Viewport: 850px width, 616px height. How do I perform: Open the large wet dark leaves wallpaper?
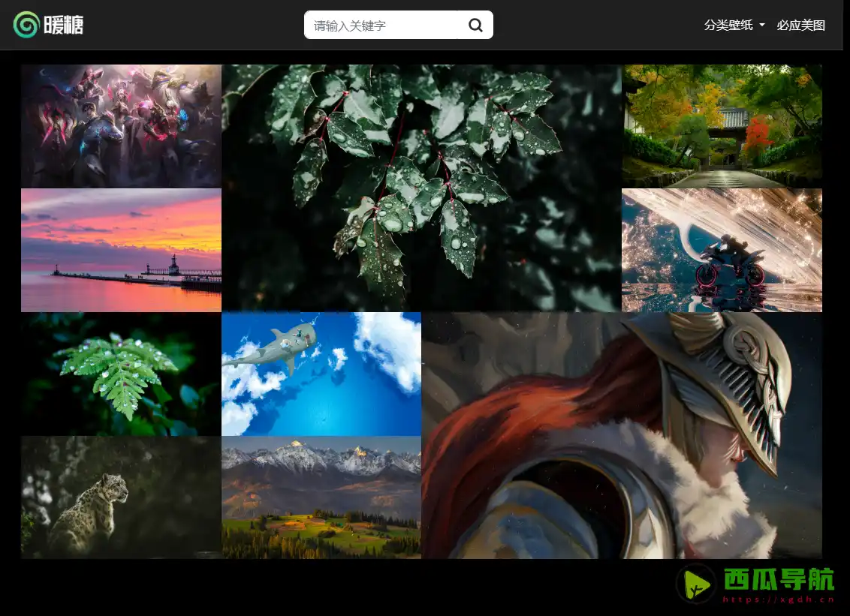pos(421,188)
